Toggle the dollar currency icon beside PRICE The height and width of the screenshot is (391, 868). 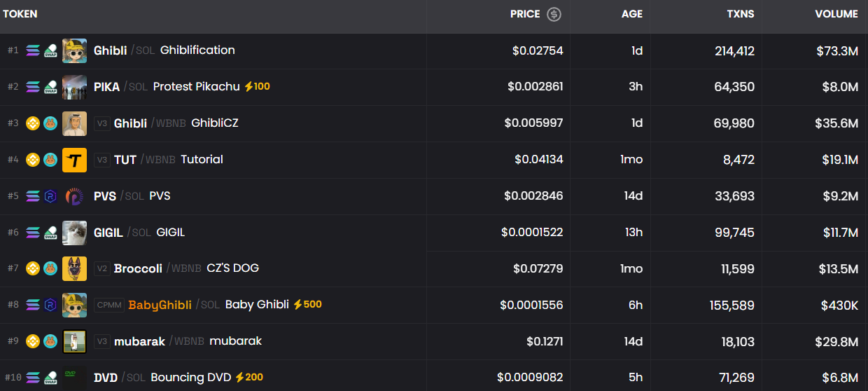point(554,14)
